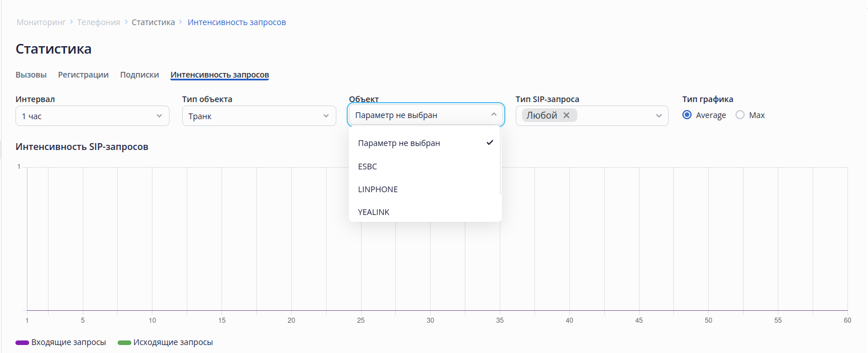This screenshot has width=868, height=353.
Task: Switch to the Вызовы tab
Action: click(x=31, y=75)
